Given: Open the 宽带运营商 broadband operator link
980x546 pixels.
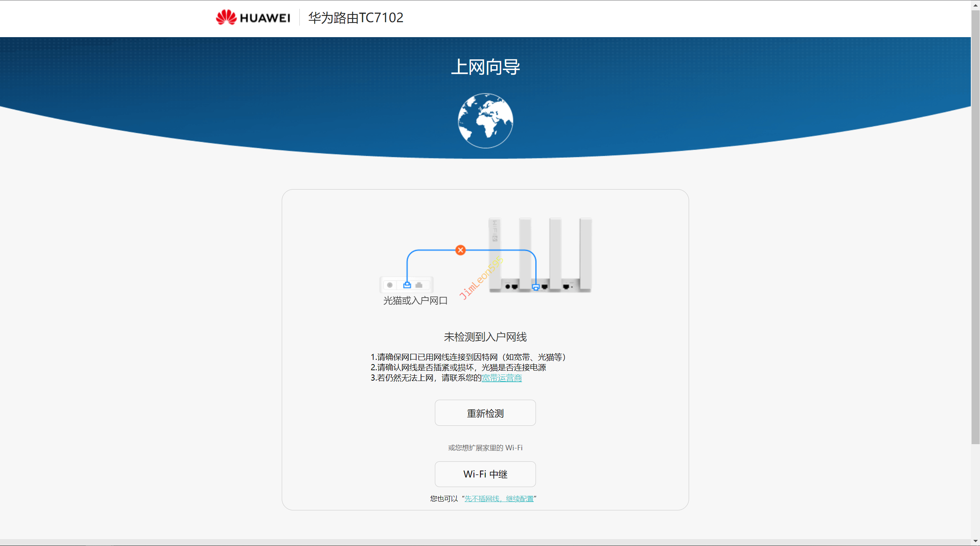Looking at the screenshot, I should coord(501,378).
